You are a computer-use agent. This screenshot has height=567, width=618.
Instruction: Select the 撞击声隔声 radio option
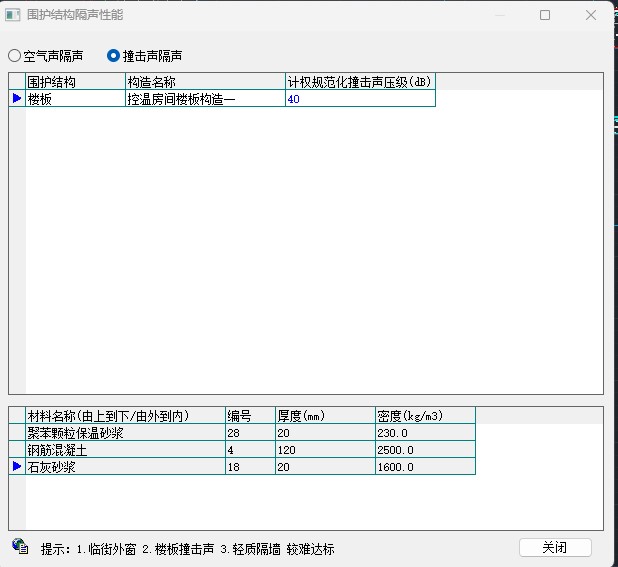[114, 56]
